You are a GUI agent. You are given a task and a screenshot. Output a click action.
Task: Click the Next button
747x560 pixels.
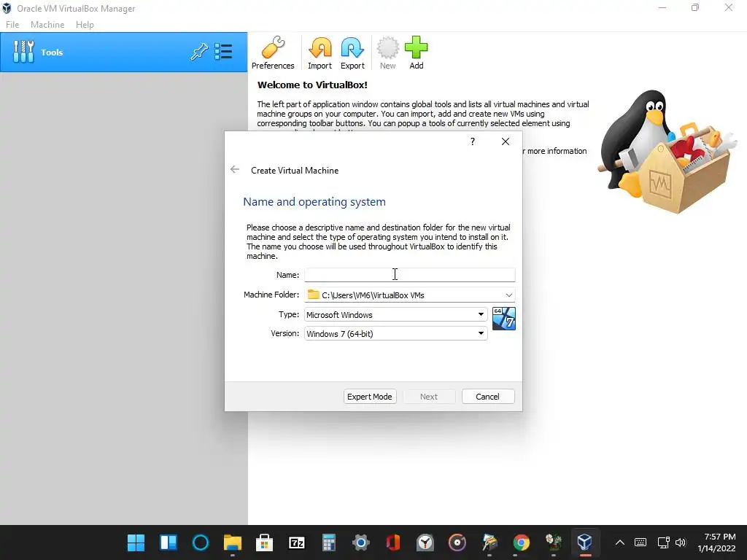(429, 397)
